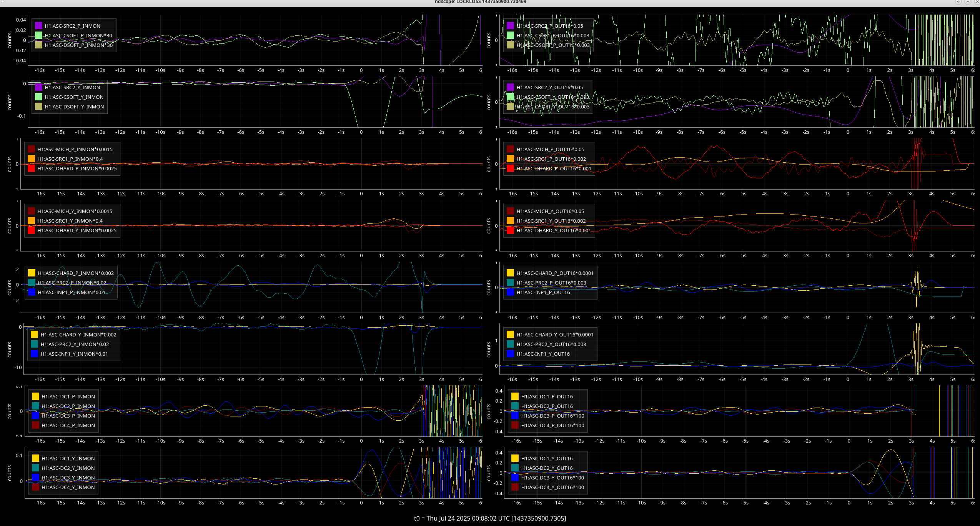This screenshot has width=980, height=526.
Task: Click the teal swatch for H1:ASC-DC2_P_OUT16
Action: click(x=515, y=406)
